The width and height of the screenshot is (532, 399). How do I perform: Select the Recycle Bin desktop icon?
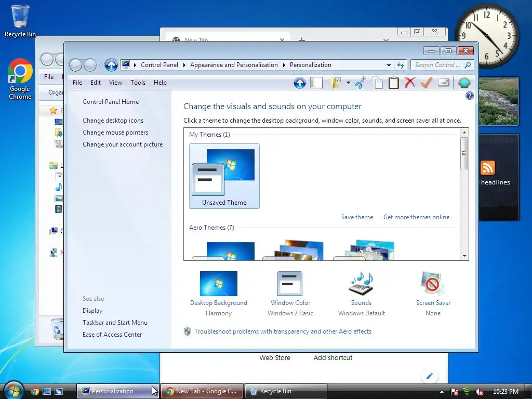[20, 21]
